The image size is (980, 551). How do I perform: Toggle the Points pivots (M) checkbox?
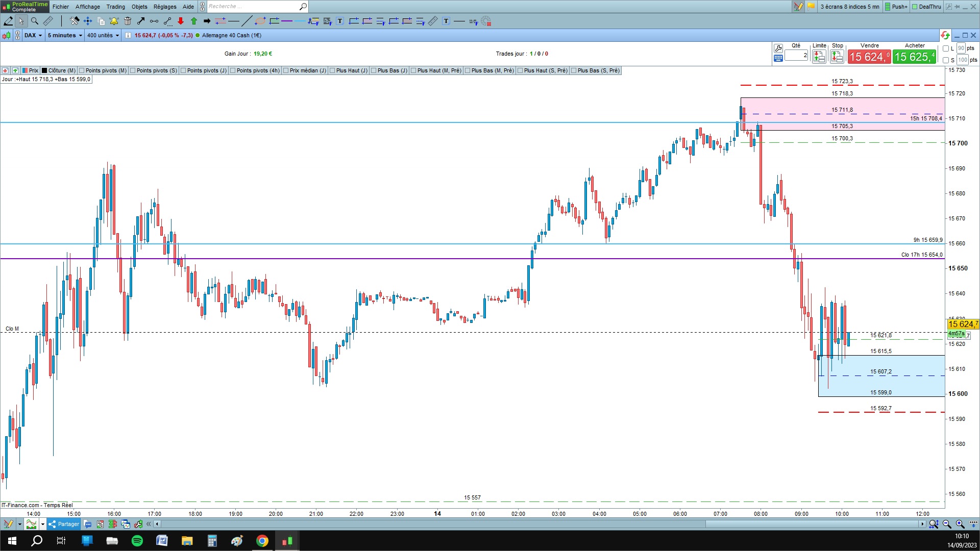82,70
